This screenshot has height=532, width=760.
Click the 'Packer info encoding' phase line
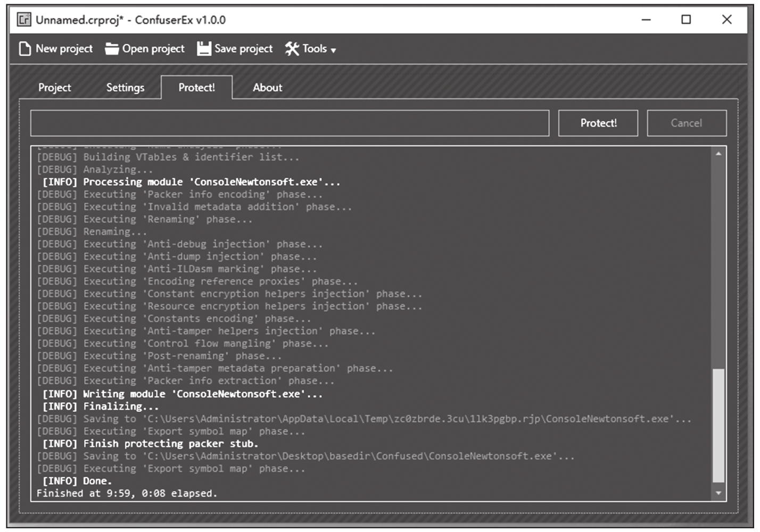click(x=179, y=195)
